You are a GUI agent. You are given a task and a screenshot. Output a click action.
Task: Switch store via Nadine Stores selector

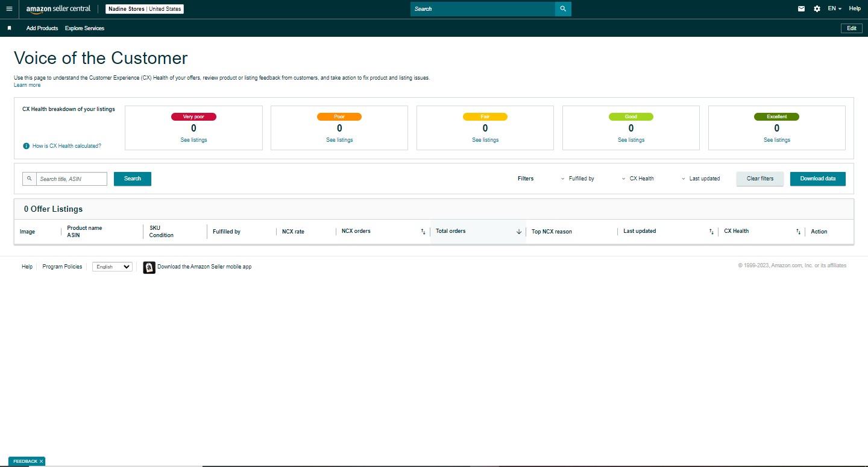(145, 9)
